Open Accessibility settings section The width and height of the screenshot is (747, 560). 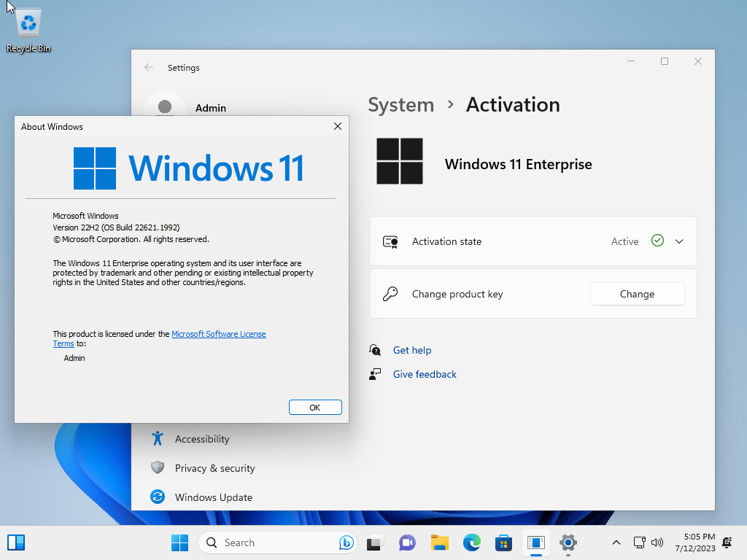click(x=202, y=439)
